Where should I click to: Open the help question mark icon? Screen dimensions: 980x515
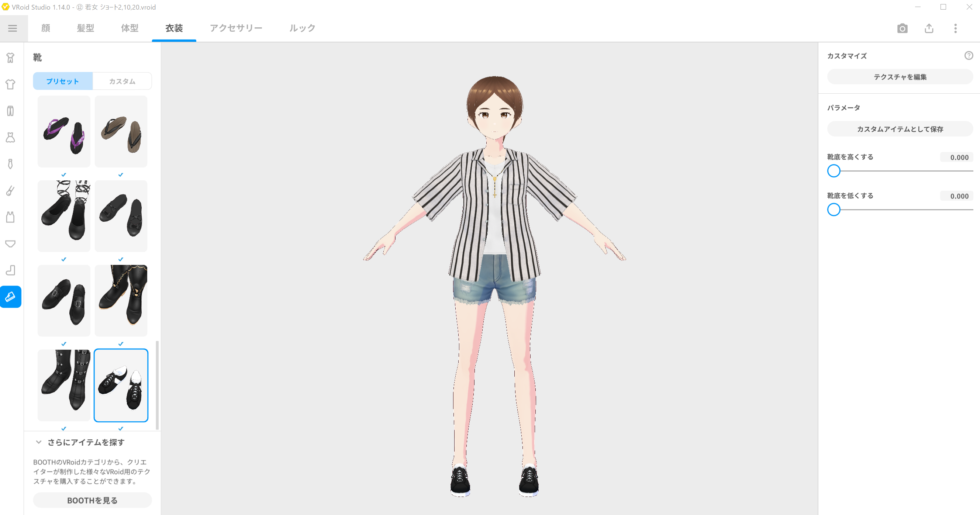click(x=969, y=56)
